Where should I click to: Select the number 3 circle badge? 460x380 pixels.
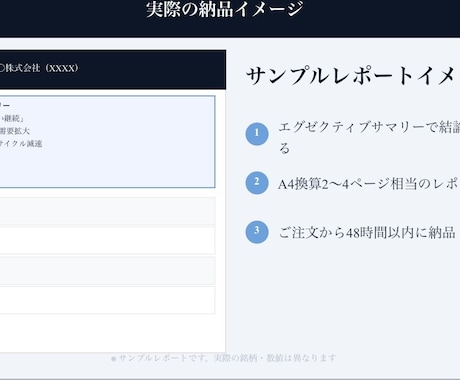[x=257, y=232]
